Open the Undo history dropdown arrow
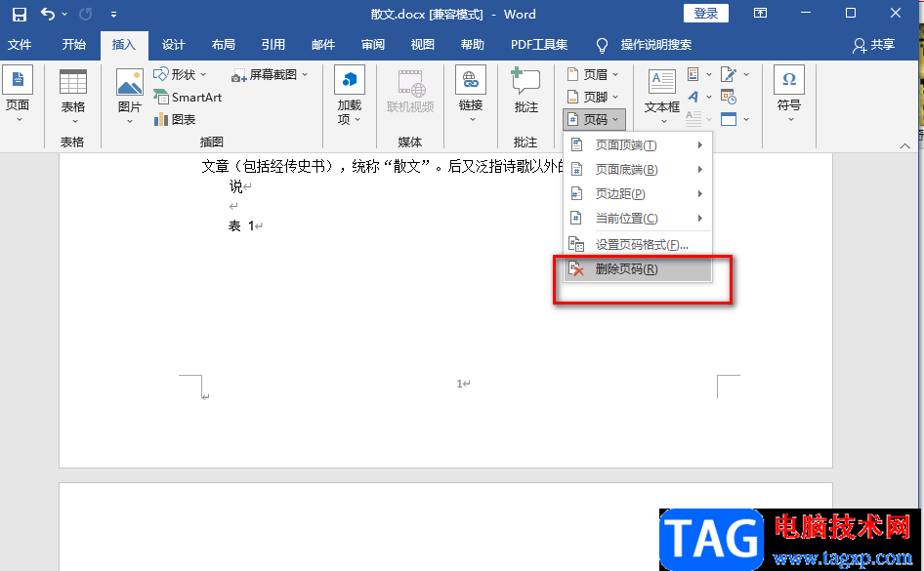Image resolution: width=924 pixels, height=571 pixels. pyautogui.click(x=64, y=14)
